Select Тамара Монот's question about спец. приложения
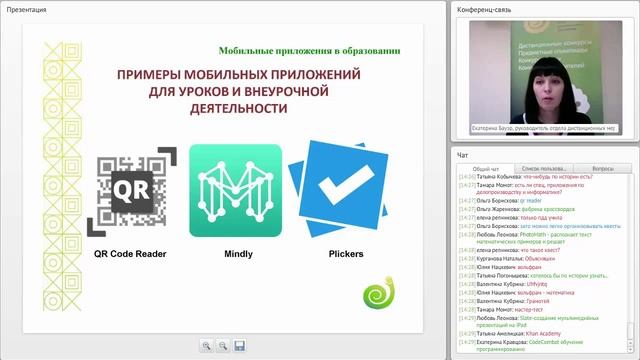The image size is (640, 360). click(522, 189)
